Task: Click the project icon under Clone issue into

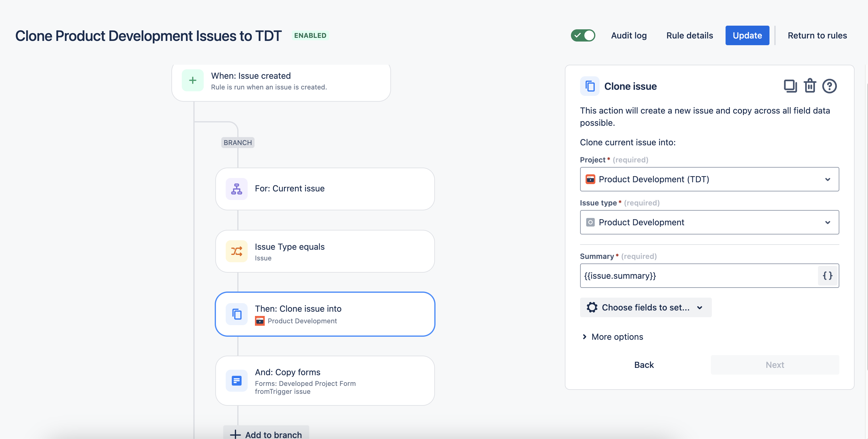Action: (260, 321)
